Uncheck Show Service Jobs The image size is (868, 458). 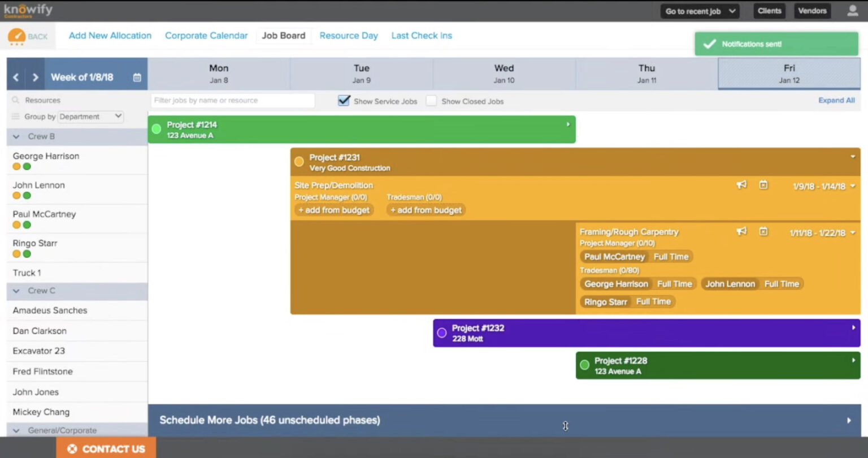point(344,100)
